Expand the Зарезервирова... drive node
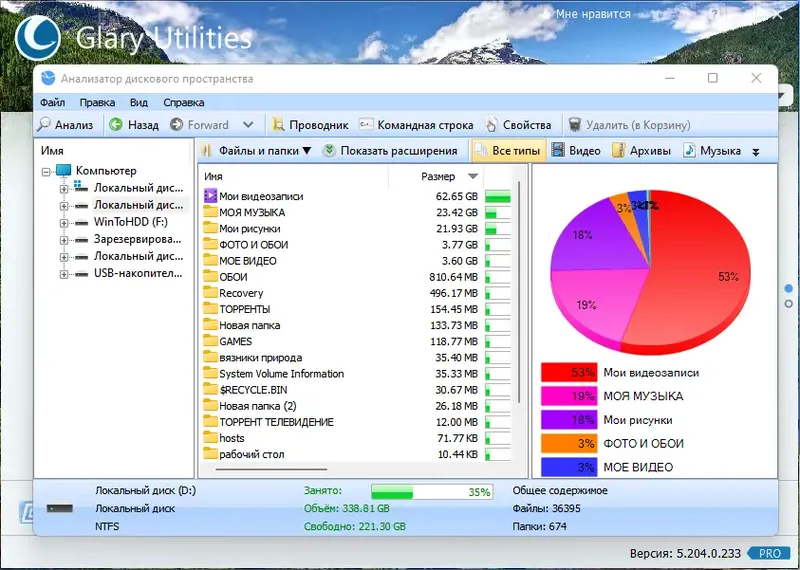This screenshot has width=800, height=570. tap(64, 240)
